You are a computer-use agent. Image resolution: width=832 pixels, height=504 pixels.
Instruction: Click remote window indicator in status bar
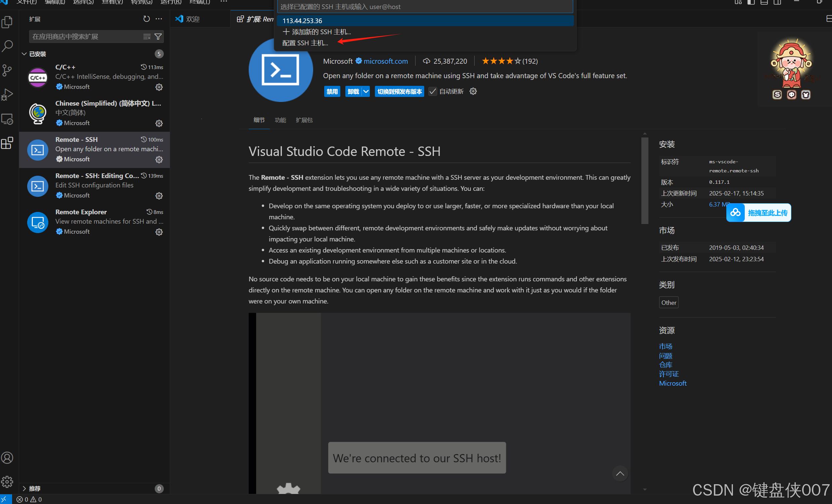click(5, 499)
